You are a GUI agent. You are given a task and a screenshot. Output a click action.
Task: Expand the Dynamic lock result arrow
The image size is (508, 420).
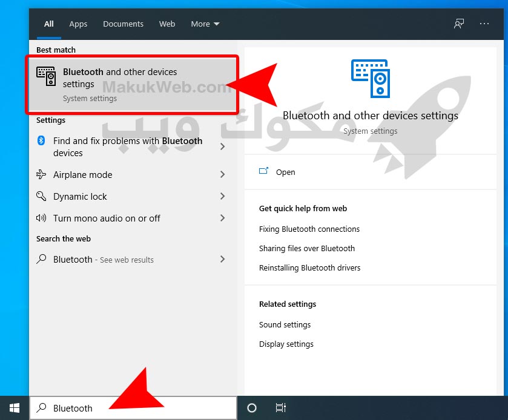point(222,196)
